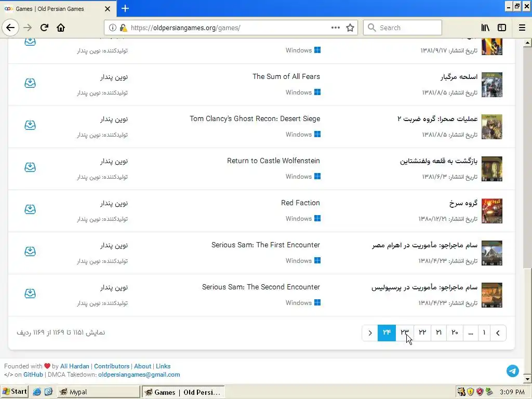Launch Internet Explorer from quick launch
The width and height of the screenshot is (532, 399).
coord(37,392)
